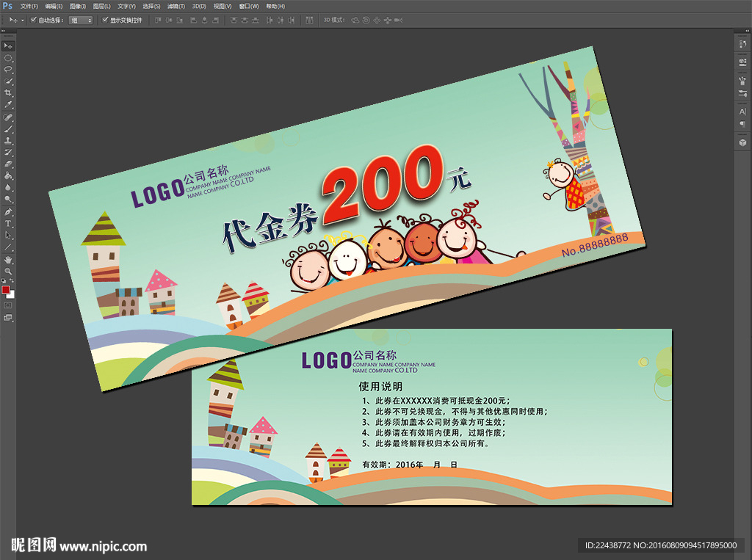The image size is (752, 560).
Task: Select the Eyedropper tool
Action: (x=8, y=104)
